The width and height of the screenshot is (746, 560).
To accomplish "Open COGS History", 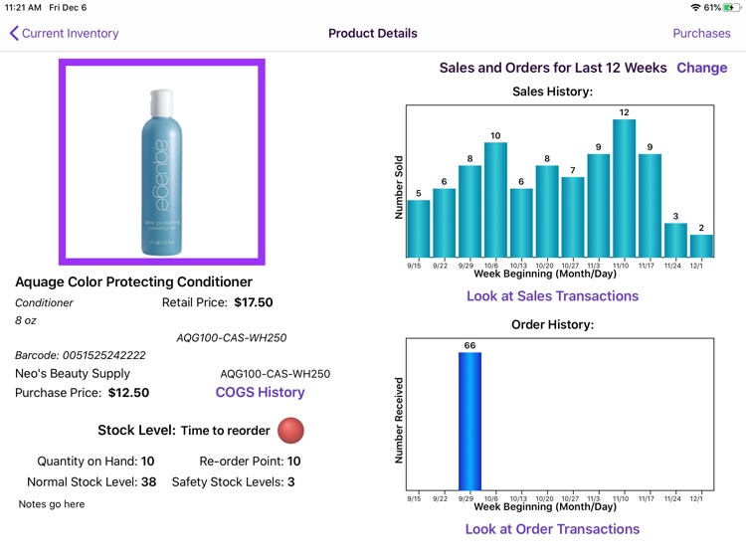I will [x=260, y=392].
